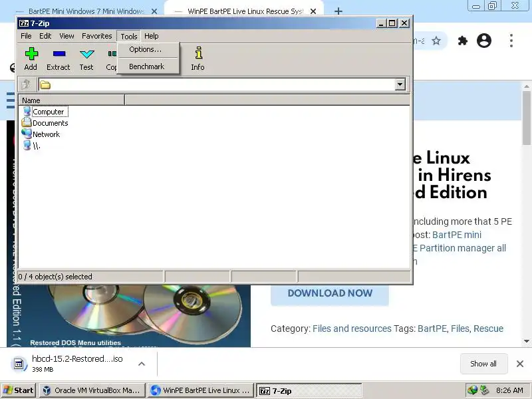
Task: Click the Add toolbar icon in 7-Zip
Action: point(31,59)
